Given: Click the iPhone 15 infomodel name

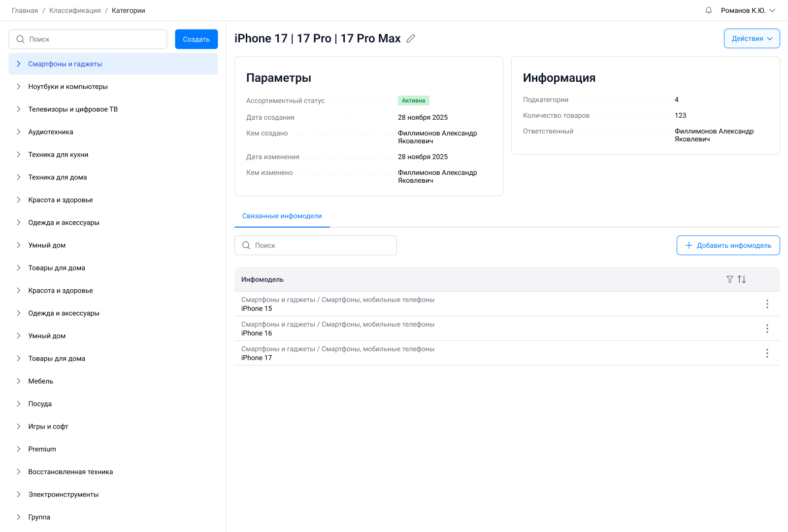Looking at the screenshot, I should [x=257, y=309].
